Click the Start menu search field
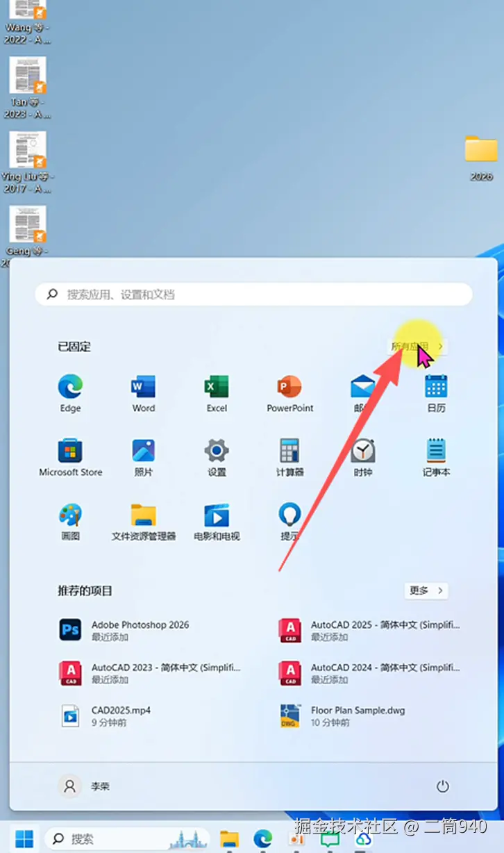This screenshot has width=504, height=853. click(253, 295)
